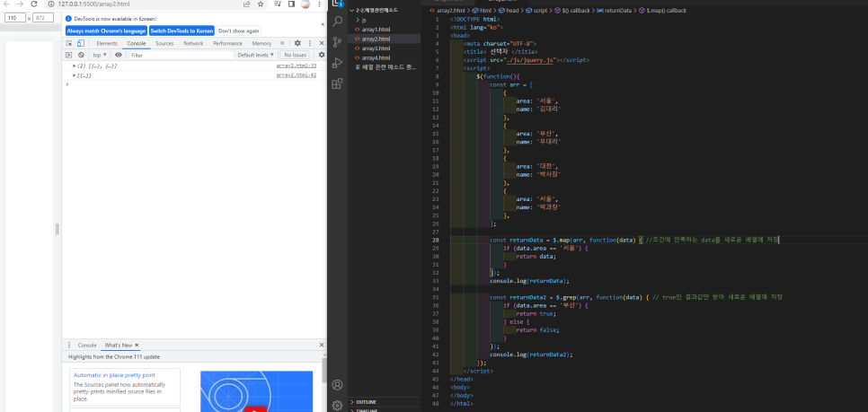Open the VS Code Accounts menu
This screenshot has width=868, height=412.
(337, 385)
